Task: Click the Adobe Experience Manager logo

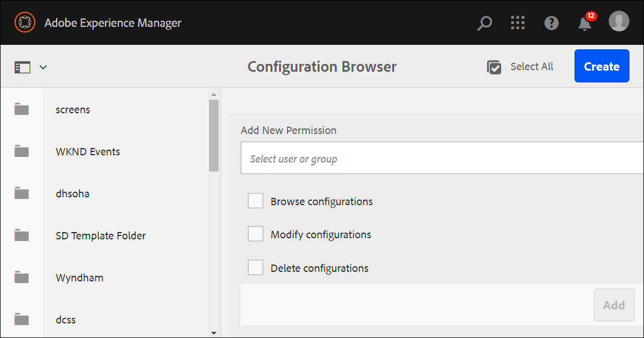Action: [x=25, y=22]
